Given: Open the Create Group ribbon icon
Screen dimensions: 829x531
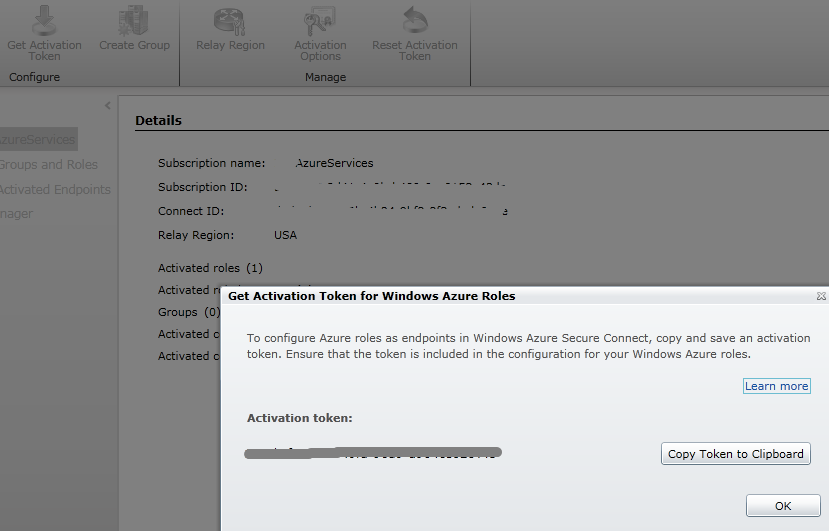Looking at the screenshot, I should click(134, 29).
